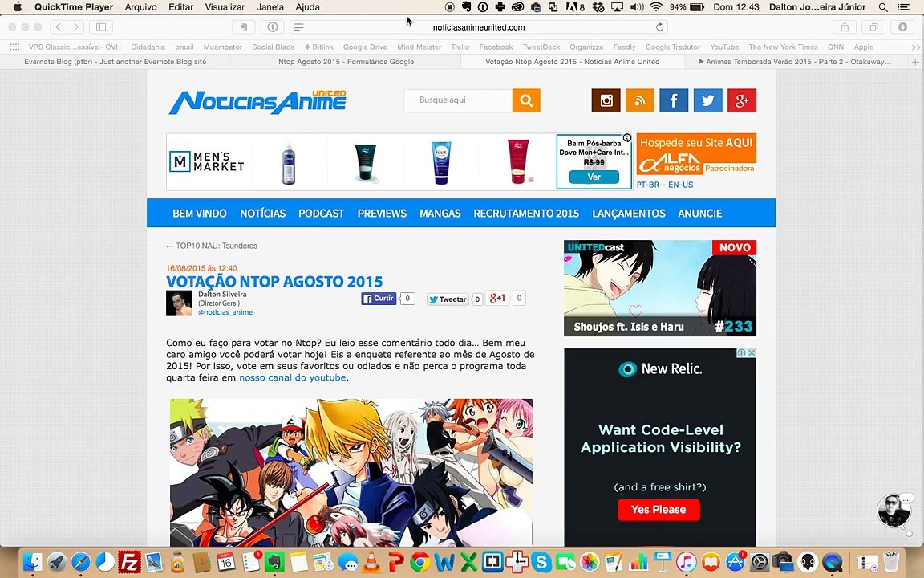This screenshot has height=578, width=924.
Task: Open the MANGAS navigation item
Action: point(440,214)
